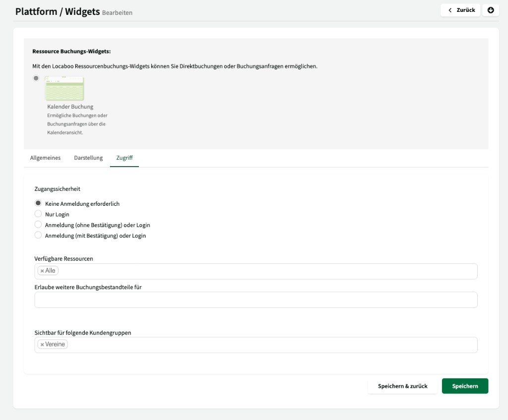Screen dimensions: 508x420
Task: Click 'Speichern & zurück'
Action: [402, 386]
